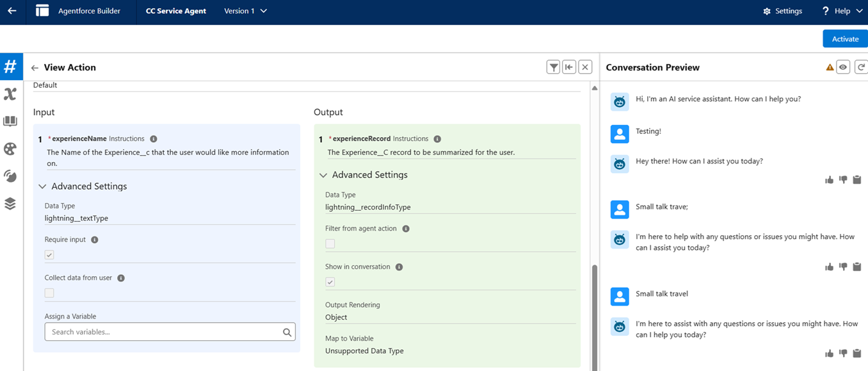Open the Help dropdown menu

[842, 11]
